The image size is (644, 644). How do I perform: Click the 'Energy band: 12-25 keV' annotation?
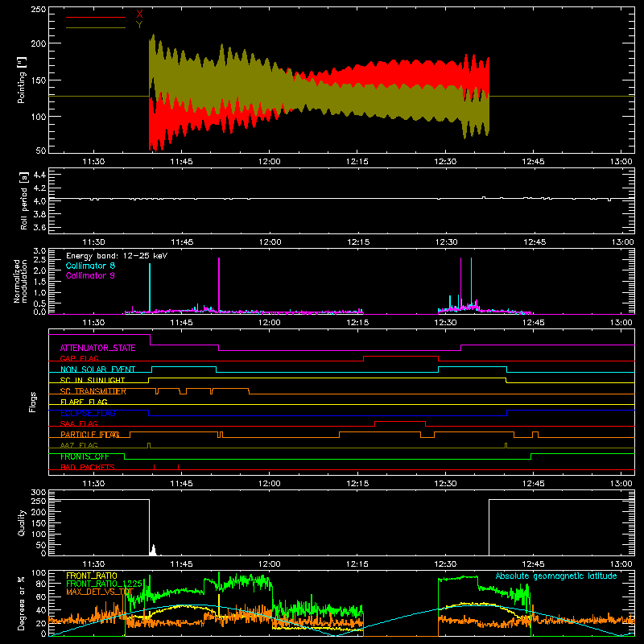point(117,256)
